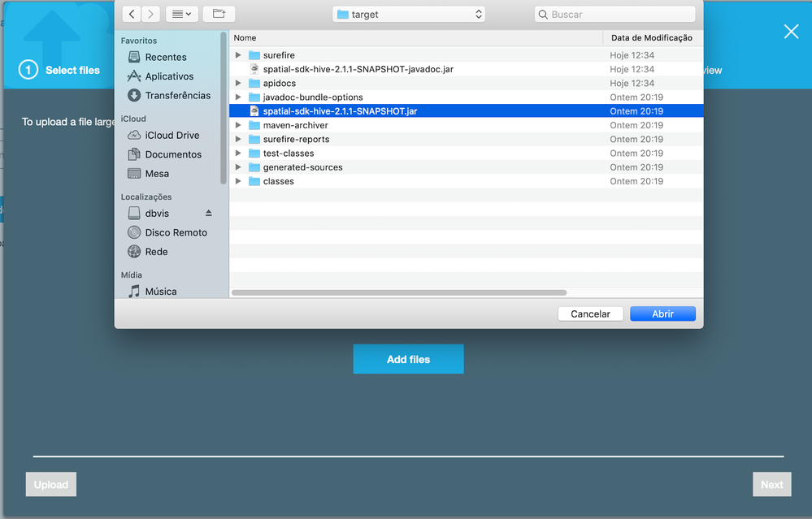Close the upload wizard with X icon
The image size is (812, 519).
pos(791,32)
